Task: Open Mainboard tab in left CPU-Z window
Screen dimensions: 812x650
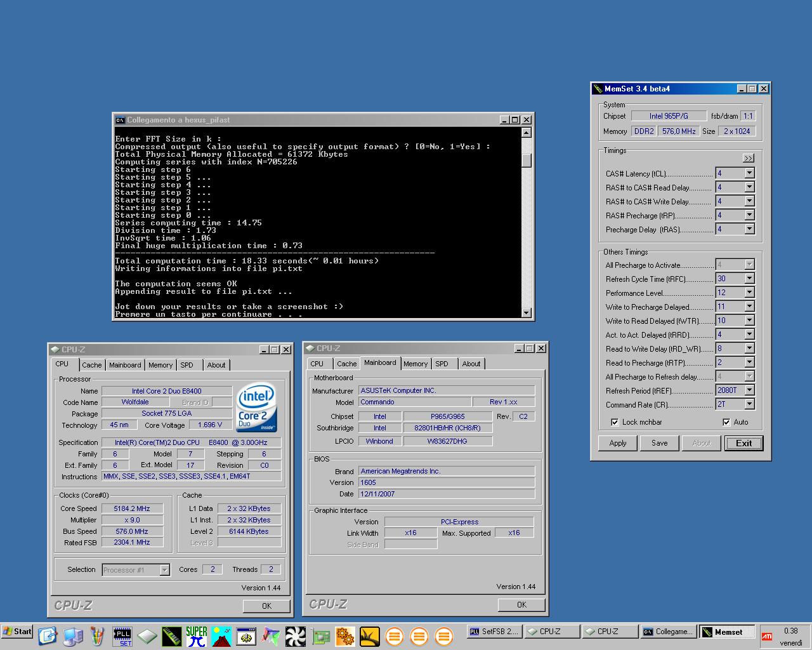Action: point(125,365)
